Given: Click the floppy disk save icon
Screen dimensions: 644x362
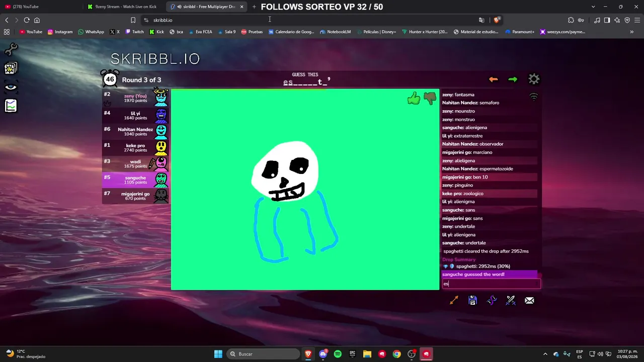Looking at the screenshot, I should (472, 300).
